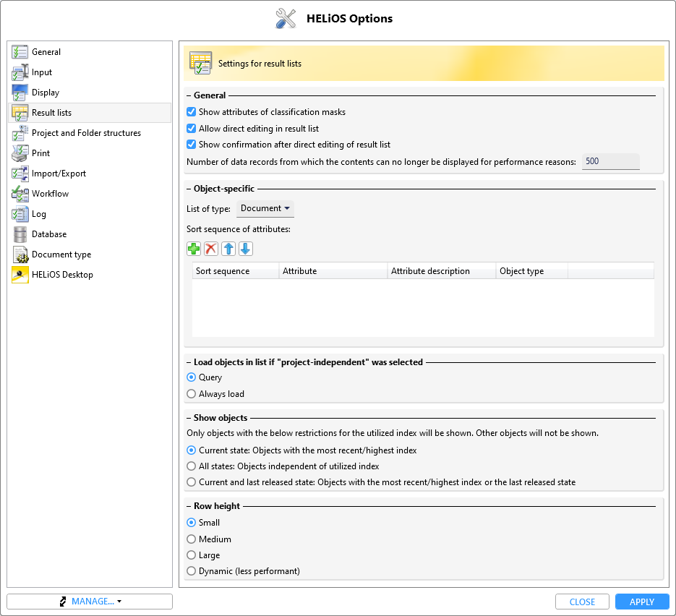
Task: Click the Database cylinder icon
Action: 20,234
